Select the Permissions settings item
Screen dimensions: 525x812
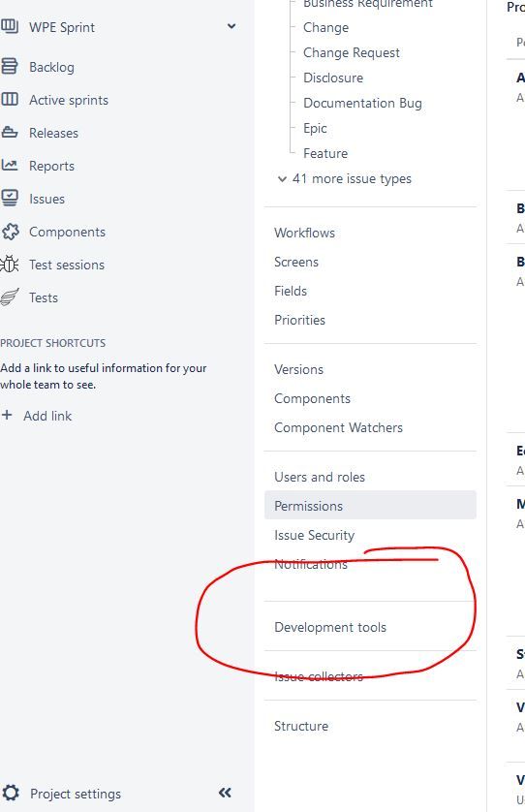[x=370, y=506]
